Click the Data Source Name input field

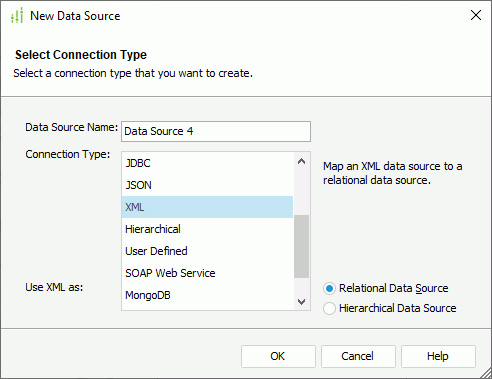point(216,131)
